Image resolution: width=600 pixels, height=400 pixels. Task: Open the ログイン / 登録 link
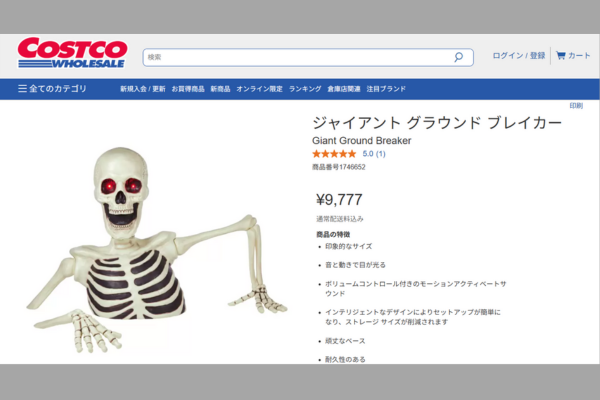click(518, 56)
